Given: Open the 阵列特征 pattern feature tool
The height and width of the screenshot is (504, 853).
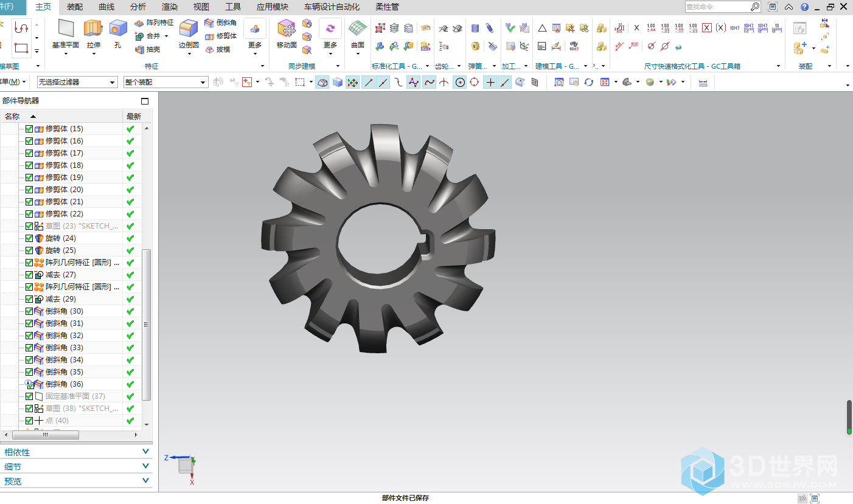Looking at the screenshot, I should [x=154, y=22].
